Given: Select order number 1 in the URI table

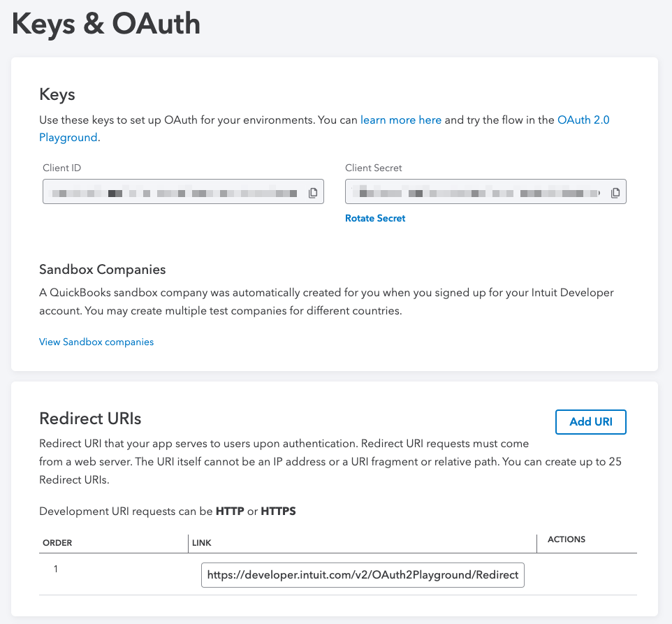Looking at the screenshot, I should coord(57,569).
